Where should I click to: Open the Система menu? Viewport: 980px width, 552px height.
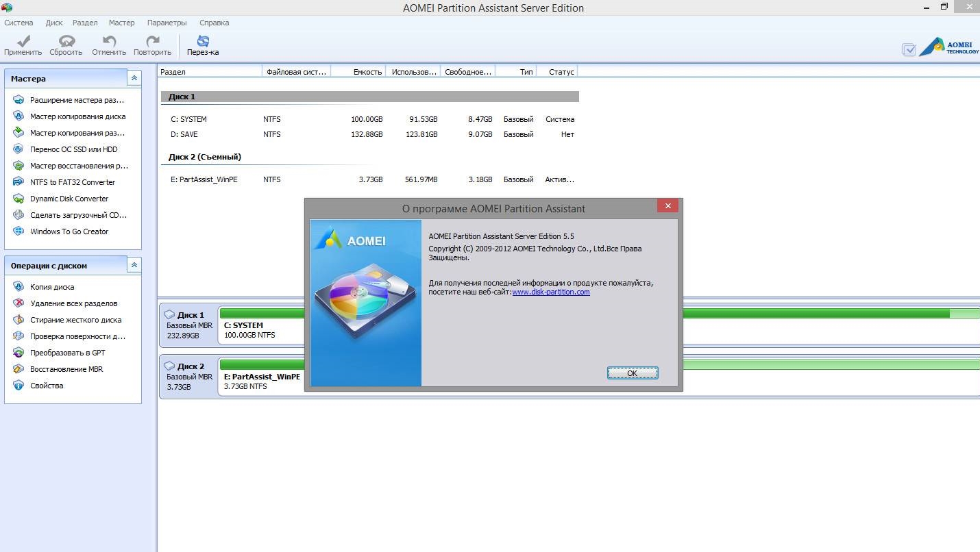pos(19,23)
